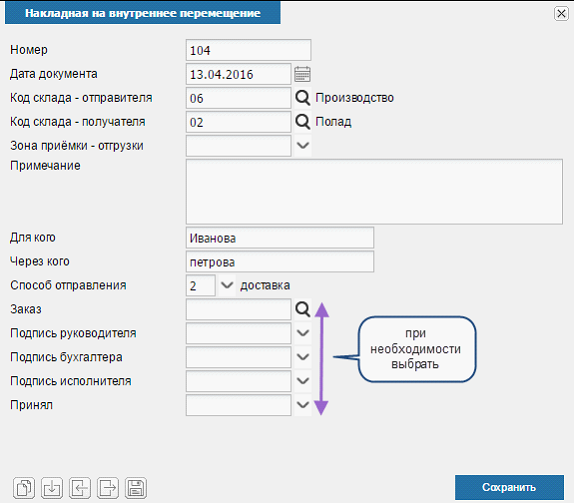This screenshot has width=574, height=503.
Task: Click the copy document icon at bottom
Action: [x=24, y=488]
